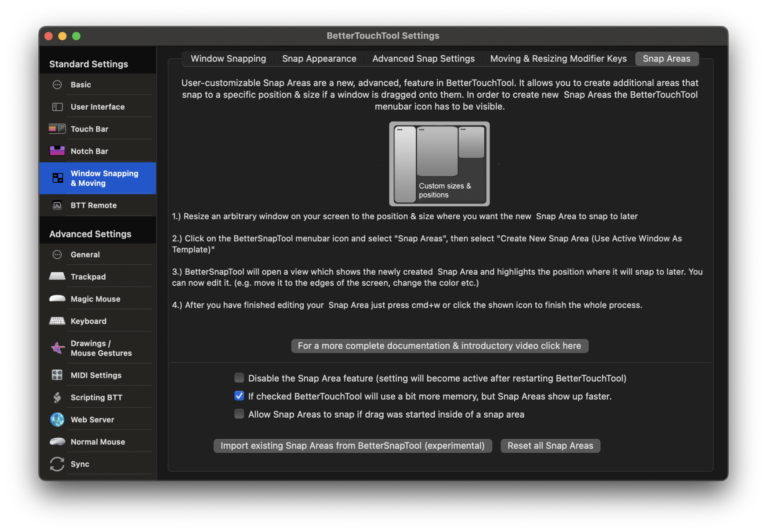767x532 pixels.
Task: Click the Keyboard settings icon
Action: pyautogui.click(x=57, y=321)
